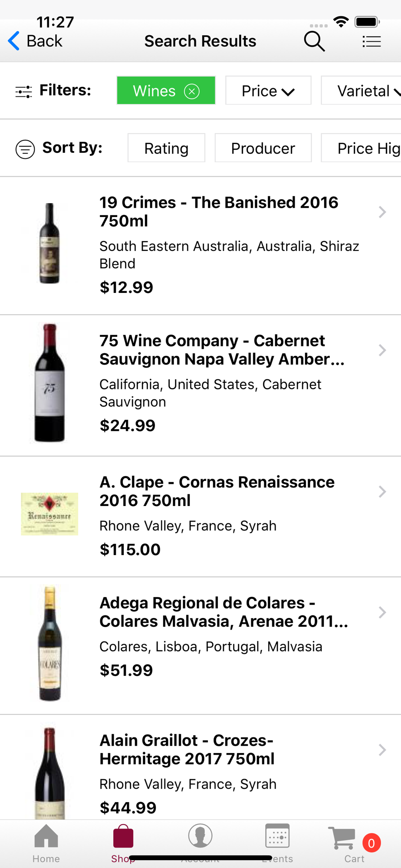Tap the Account profile icon

200,837
